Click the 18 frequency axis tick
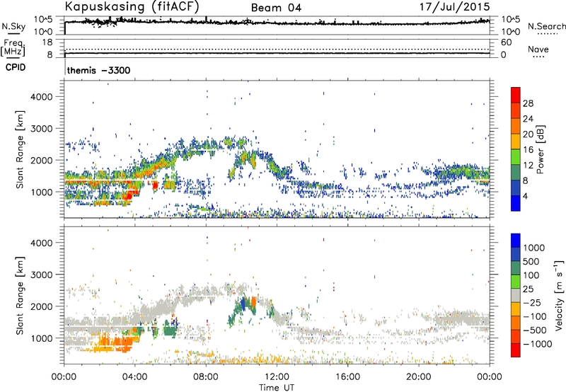This screenshot has width=566, height=392. tap(47, 42)
